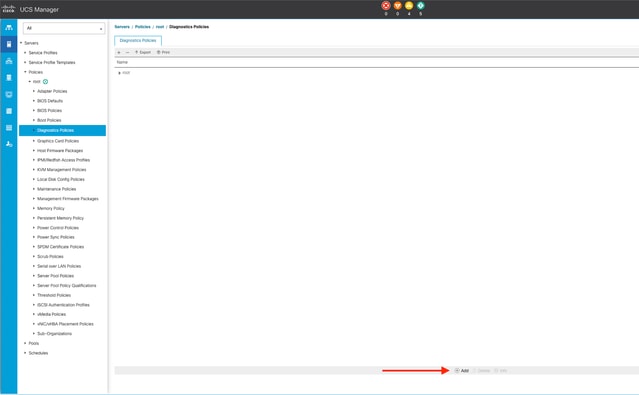Open the Admin icon in the sidebar
The image size is (639, 395).
pos(9,144)
